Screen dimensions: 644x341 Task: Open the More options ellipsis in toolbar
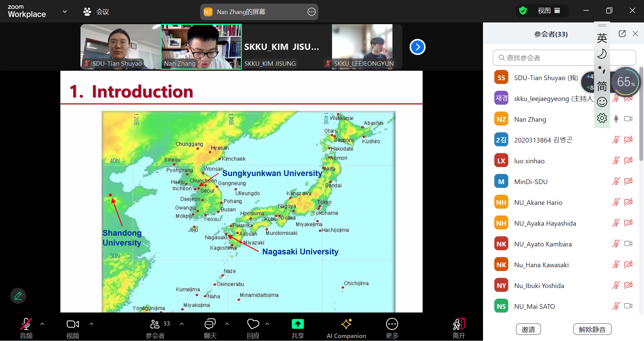(392, 324)
